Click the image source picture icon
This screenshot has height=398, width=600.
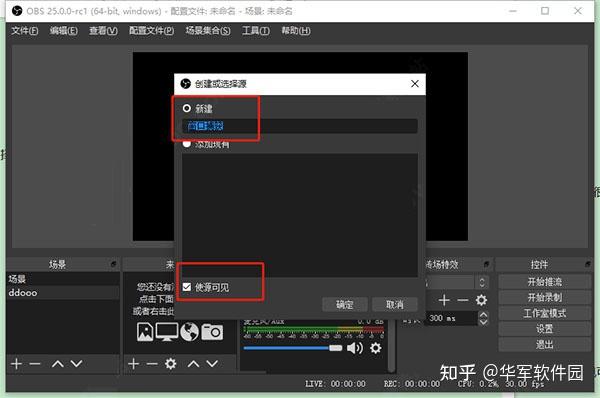tap(145, 332)
